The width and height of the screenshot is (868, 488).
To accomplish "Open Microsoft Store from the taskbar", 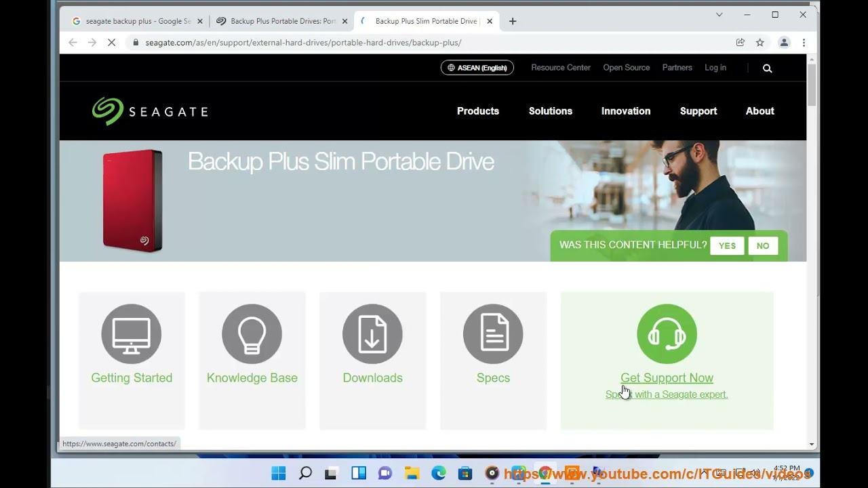I will 465,473.
